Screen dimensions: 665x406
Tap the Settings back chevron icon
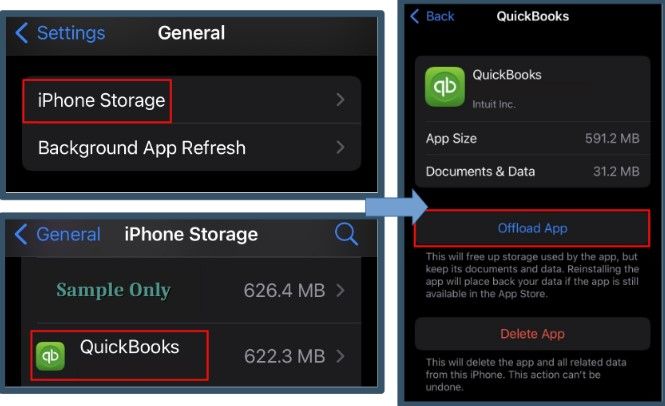(x=22, y=33)
